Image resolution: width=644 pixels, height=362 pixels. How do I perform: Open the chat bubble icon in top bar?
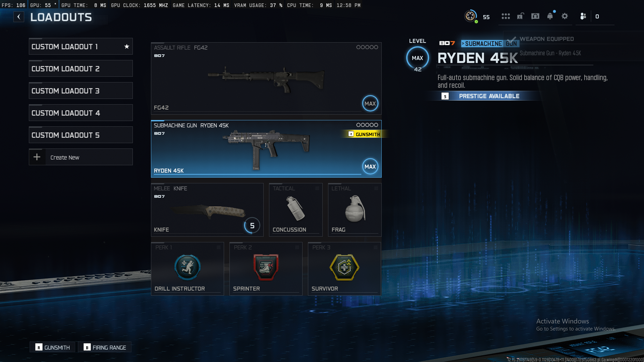click(x=535, y=16)
